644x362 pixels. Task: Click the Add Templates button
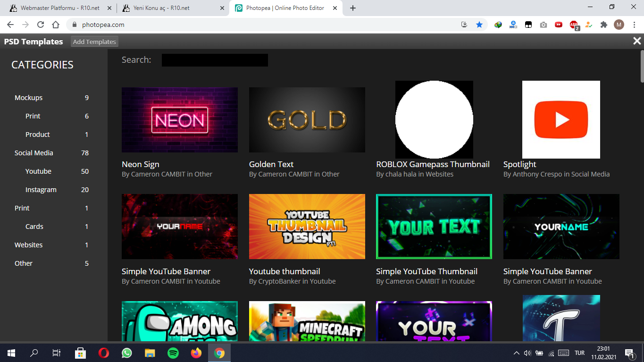point(94,42)
